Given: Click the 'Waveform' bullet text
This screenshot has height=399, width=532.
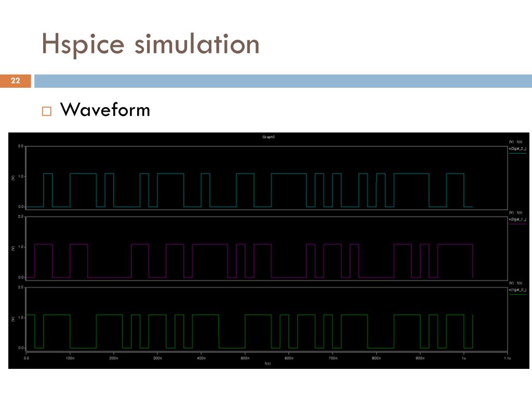Looking at the screenshot, I should (105, 110).
